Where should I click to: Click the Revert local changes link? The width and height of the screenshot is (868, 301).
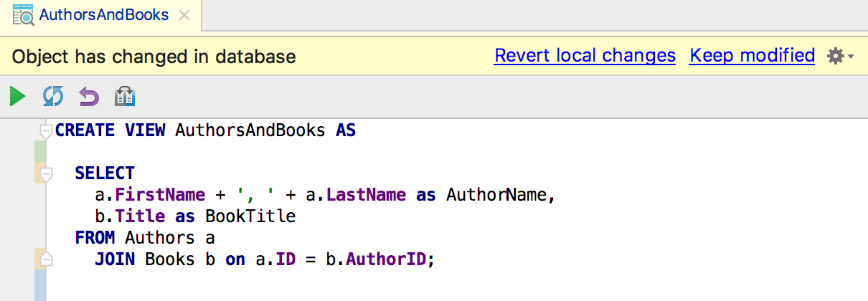[x=585, y=56]
